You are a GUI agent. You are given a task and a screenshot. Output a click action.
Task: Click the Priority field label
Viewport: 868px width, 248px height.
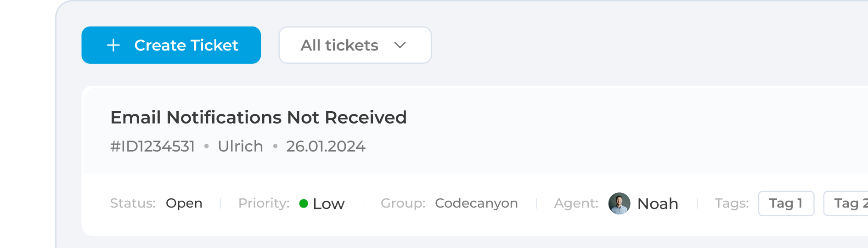coord(264,203)
